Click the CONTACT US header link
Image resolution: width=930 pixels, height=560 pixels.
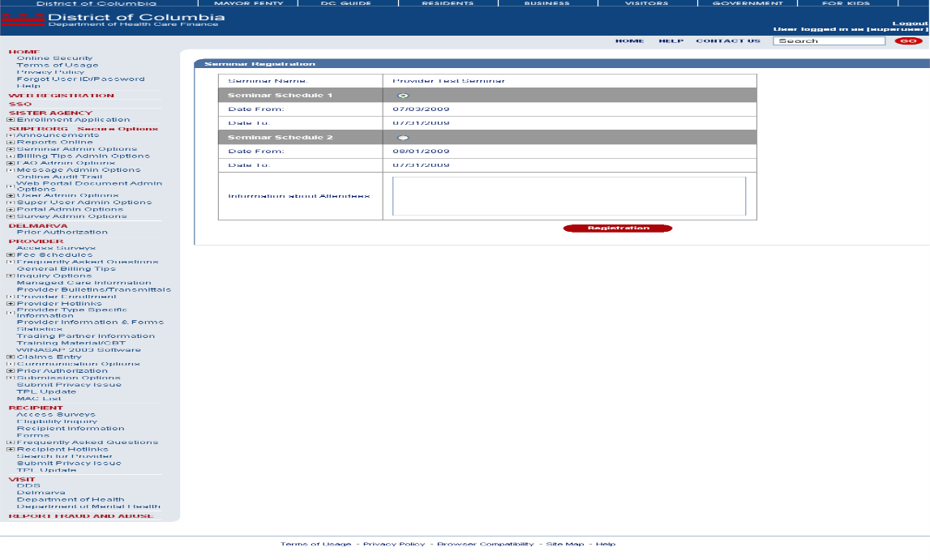(x=727, y=41)
